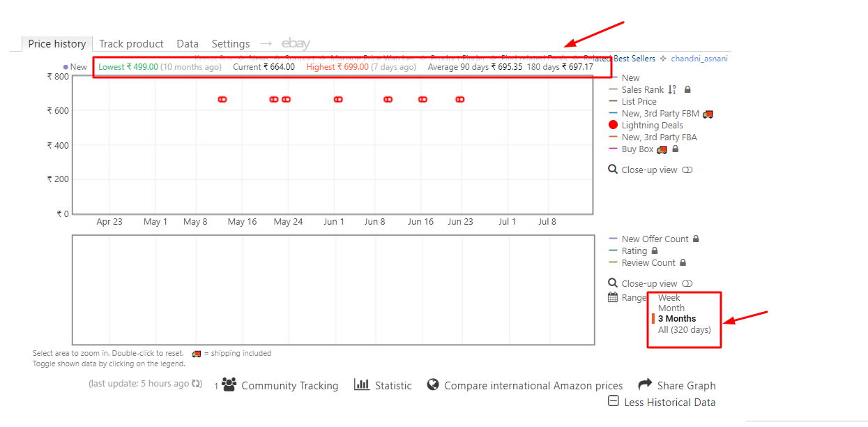Switch to the Track product tab

(x=131, y=43)
